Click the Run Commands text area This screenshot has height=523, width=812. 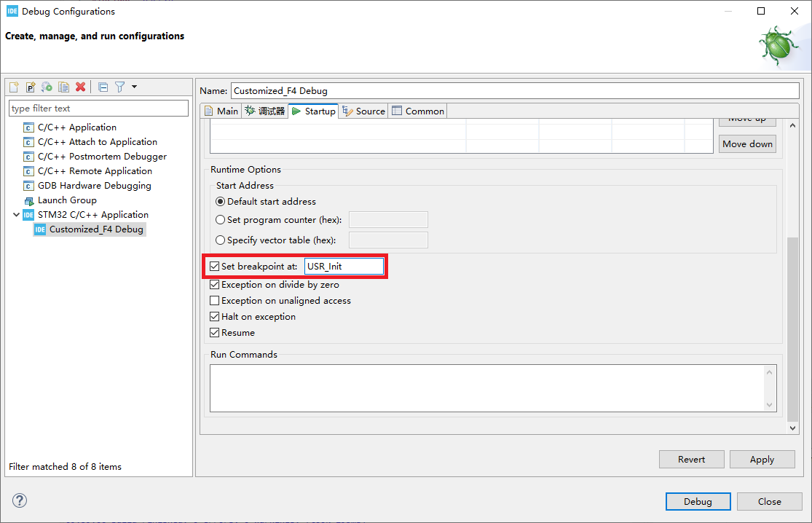pyautogui.click(x=488, y=388)
